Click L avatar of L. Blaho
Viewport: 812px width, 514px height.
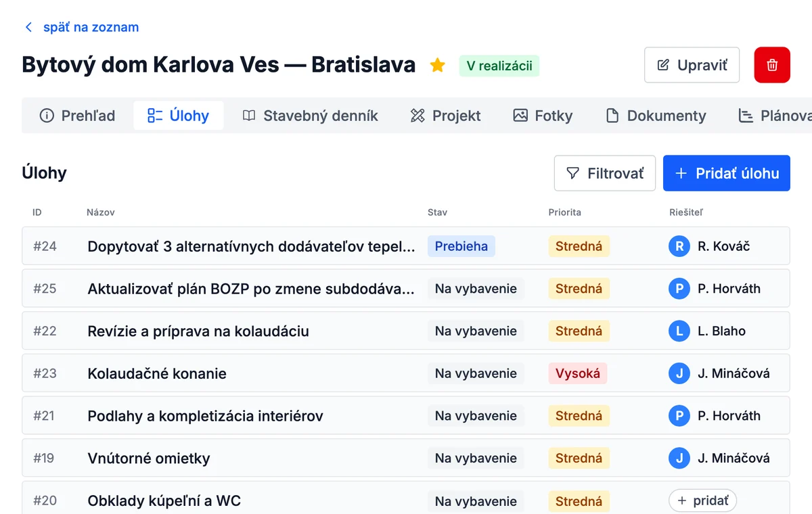(679, 331)
